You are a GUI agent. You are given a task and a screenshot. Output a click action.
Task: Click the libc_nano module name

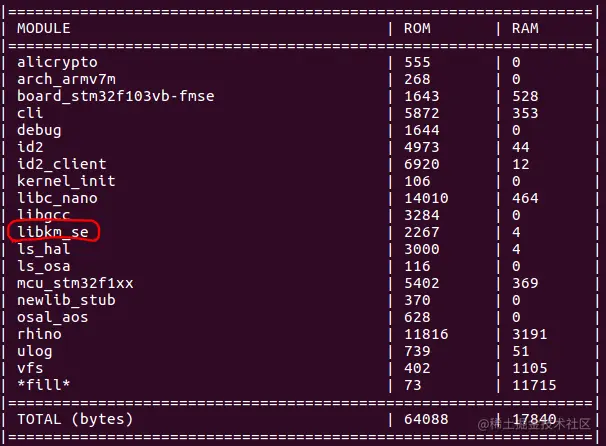point(57,198)
